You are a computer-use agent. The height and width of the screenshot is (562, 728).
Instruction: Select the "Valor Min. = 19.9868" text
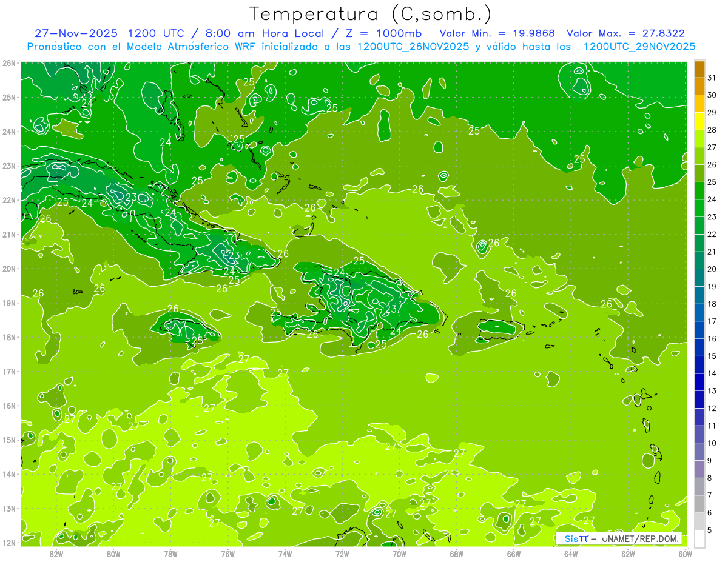497,33
